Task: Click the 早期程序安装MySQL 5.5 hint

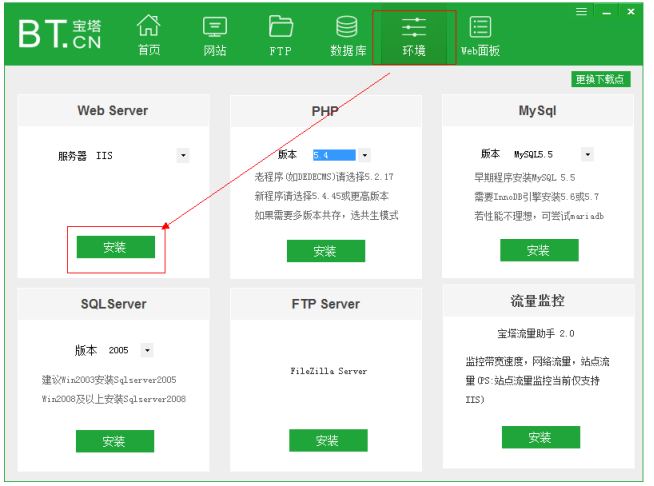Action: click(524, 178)
